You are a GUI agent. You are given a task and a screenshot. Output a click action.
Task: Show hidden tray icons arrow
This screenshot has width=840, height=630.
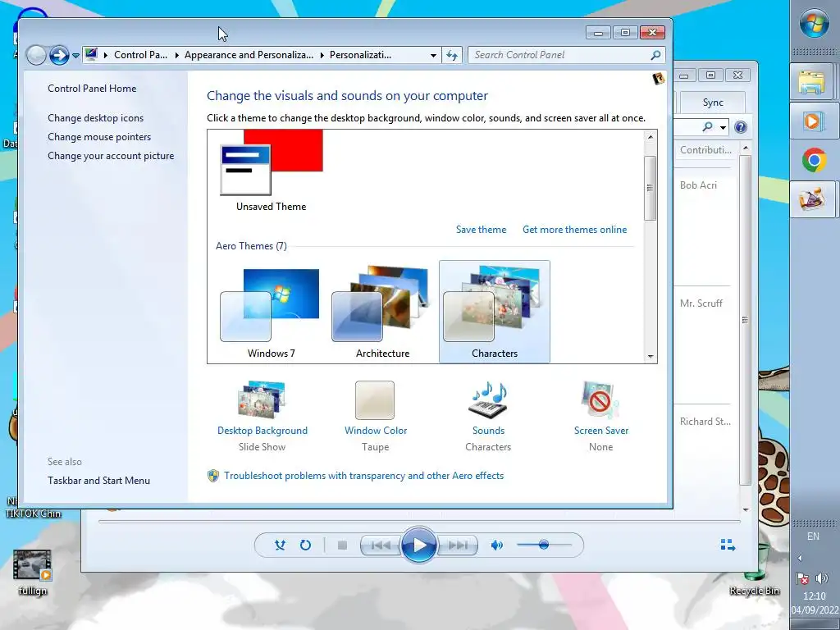pyautogui.click(x=800, y=558)
